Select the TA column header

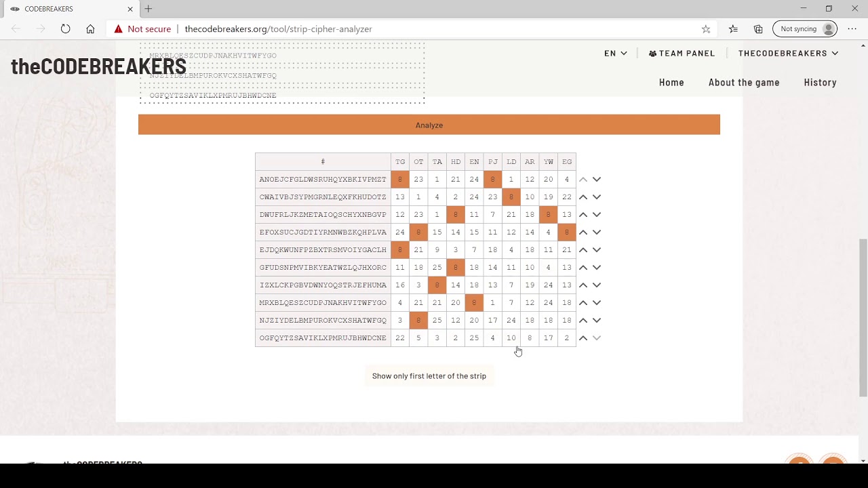click(x=437, y=162)
